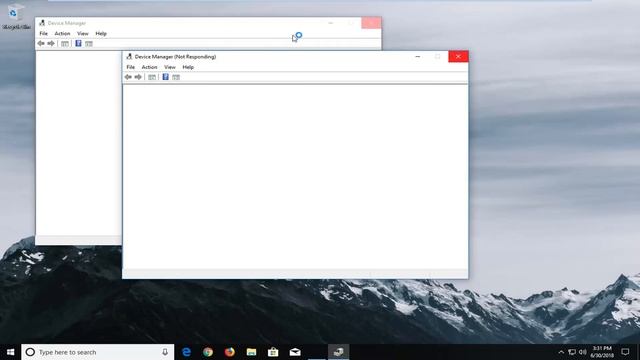Click the taskbar clock and date
Viewport: 640px width, 360px height.
(602, 352)
